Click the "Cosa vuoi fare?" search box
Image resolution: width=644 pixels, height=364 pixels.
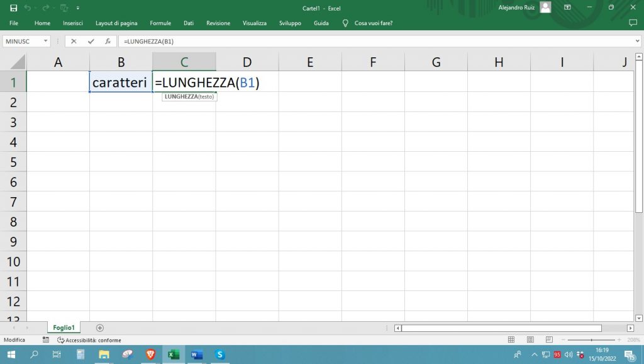pyautogui.click(x=373, y=23)
